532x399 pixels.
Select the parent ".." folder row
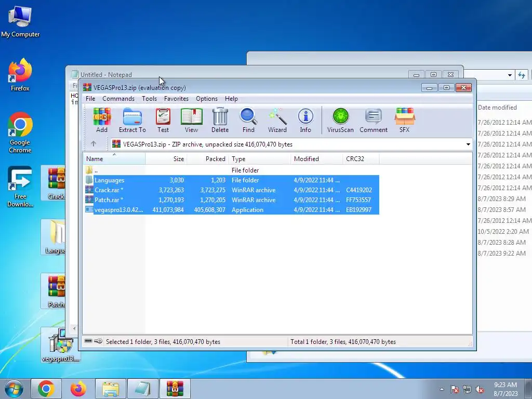click(x=231, y=170)
